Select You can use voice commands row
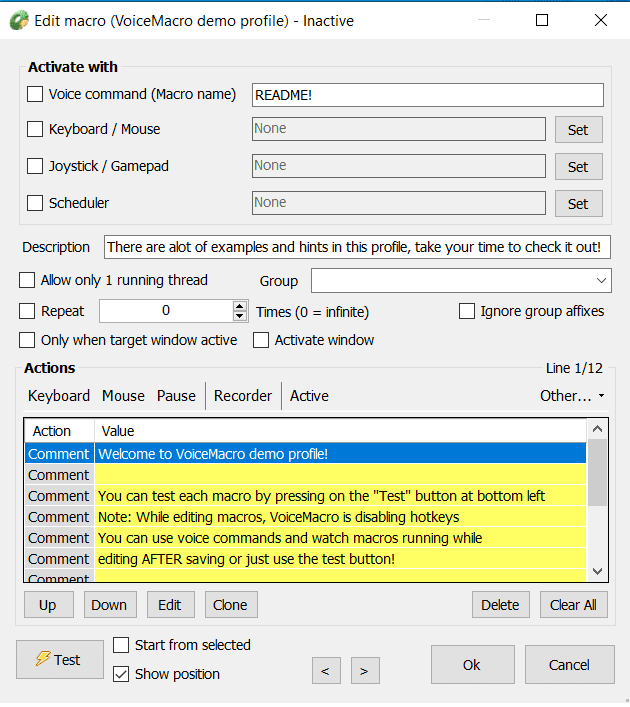630x707 pixels. pyautogui.click(x=305, y=538)
